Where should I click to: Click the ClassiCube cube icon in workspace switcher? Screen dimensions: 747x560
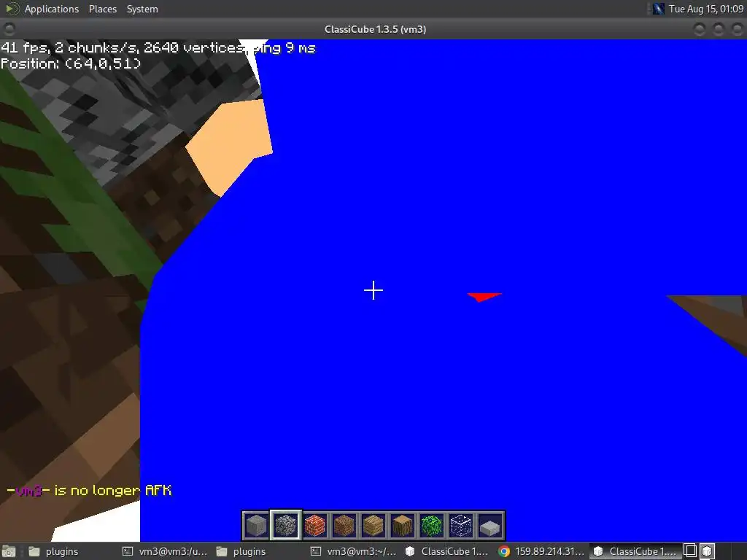tap(707, 551)
